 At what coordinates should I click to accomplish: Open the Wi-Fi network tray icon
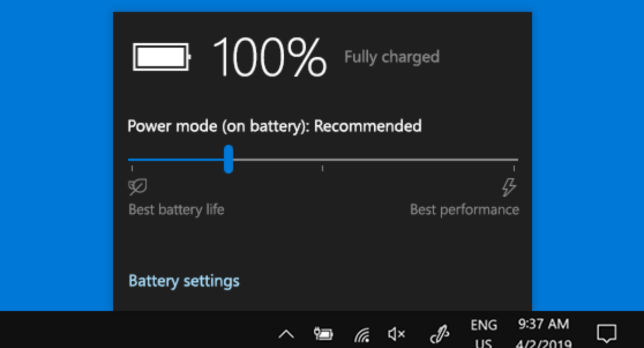tap(361, 335)
